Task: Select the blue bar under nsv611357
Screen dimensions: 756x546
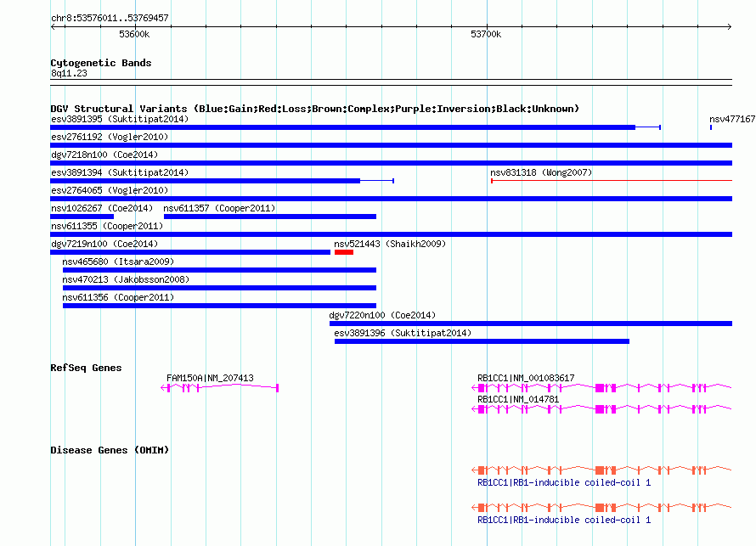Action: (270, 217)
